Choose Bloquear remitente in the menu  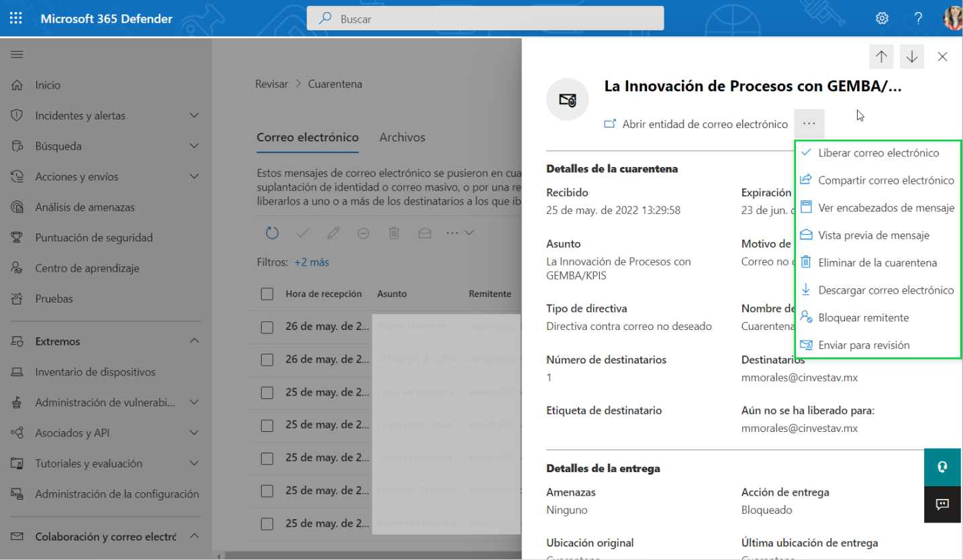(x=863, y=318)
